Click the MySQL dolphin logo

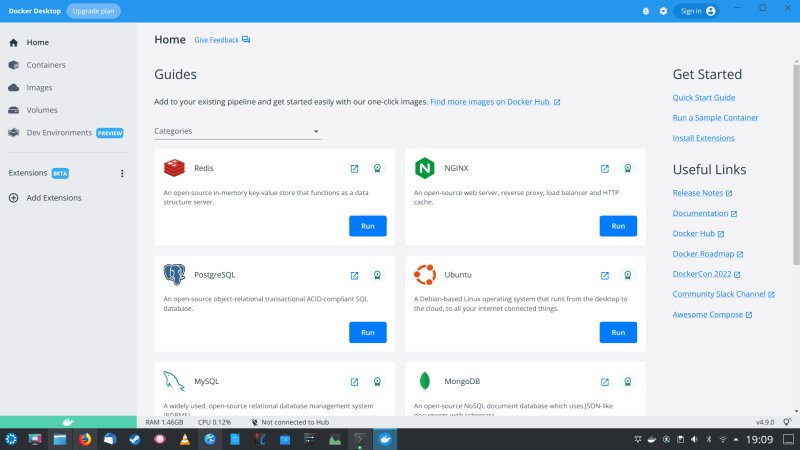[x=173, y=381]
